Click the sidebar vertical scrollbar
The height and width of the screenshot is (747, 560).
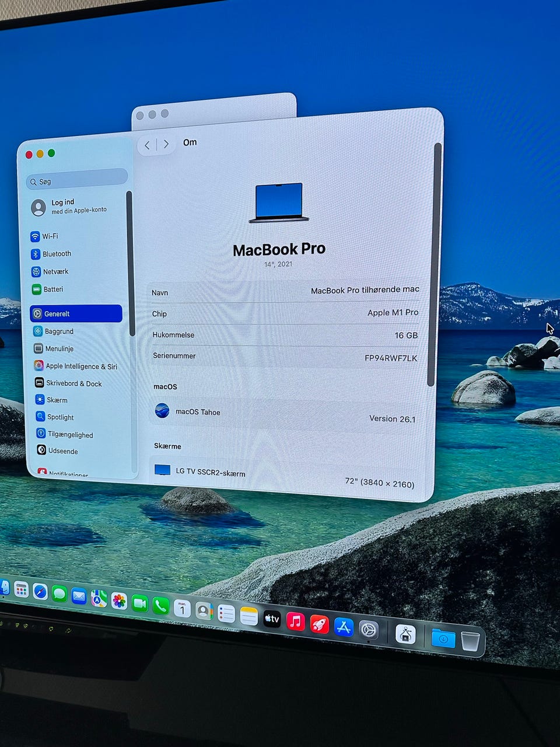click(131, 263)
